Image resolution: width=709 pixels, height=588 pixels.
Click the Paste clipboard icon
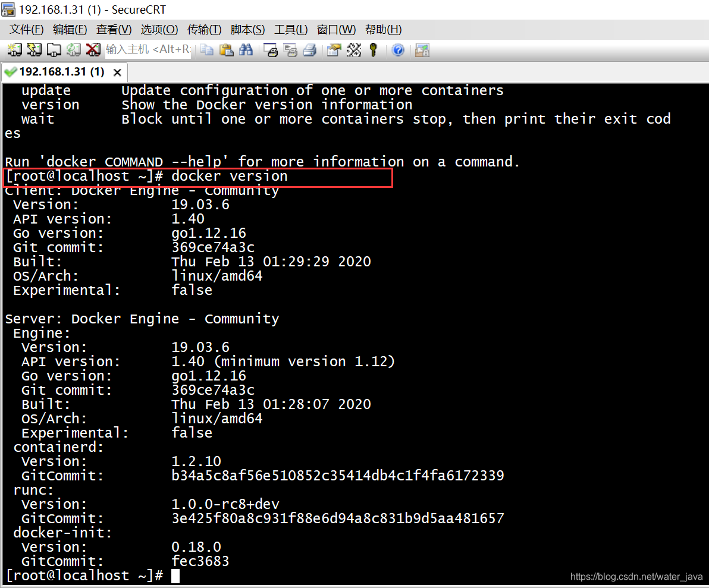pyautogui.click(x=226, y=50)
